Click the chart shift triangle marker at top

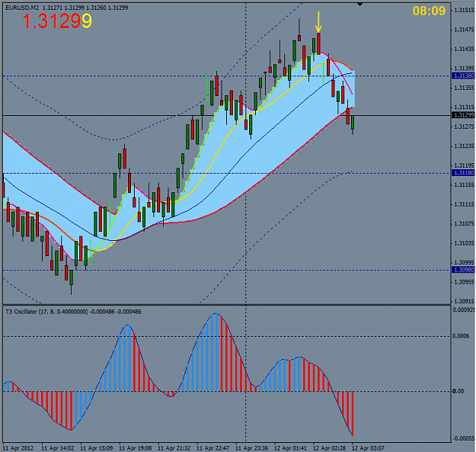[x=359, y=5]
